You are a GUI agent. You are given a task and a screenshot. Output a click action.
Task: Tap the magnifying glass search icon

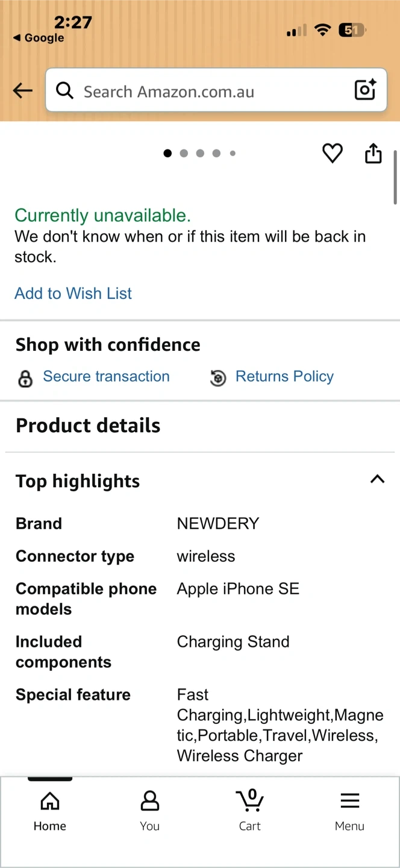click(64, 91)
